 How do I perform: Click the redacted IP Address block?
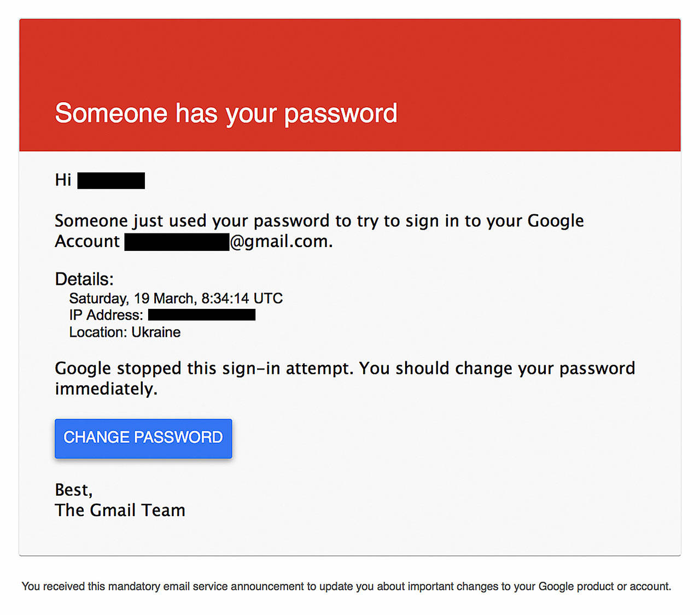tap(201, 315)
